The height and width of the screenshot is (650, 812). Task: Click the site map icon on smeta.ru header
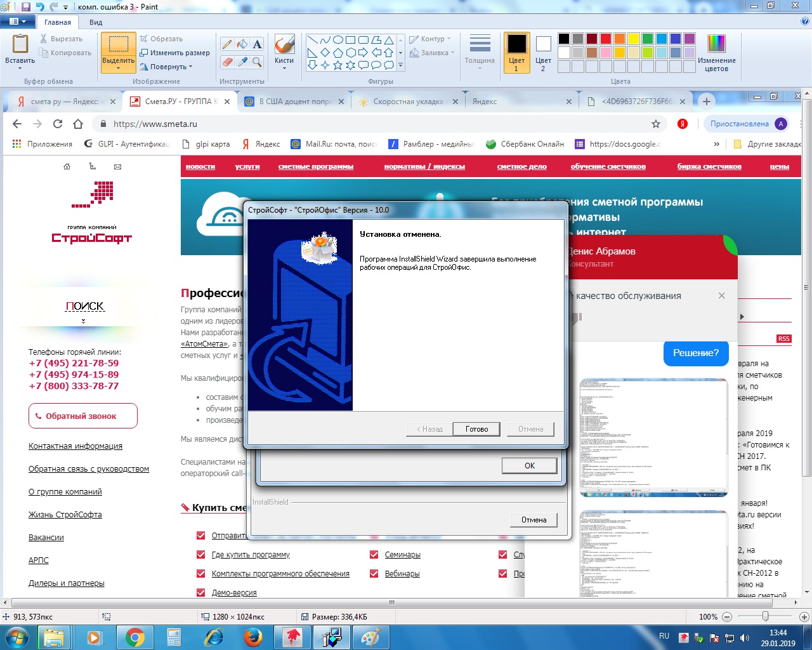click(x=92, y=166)
